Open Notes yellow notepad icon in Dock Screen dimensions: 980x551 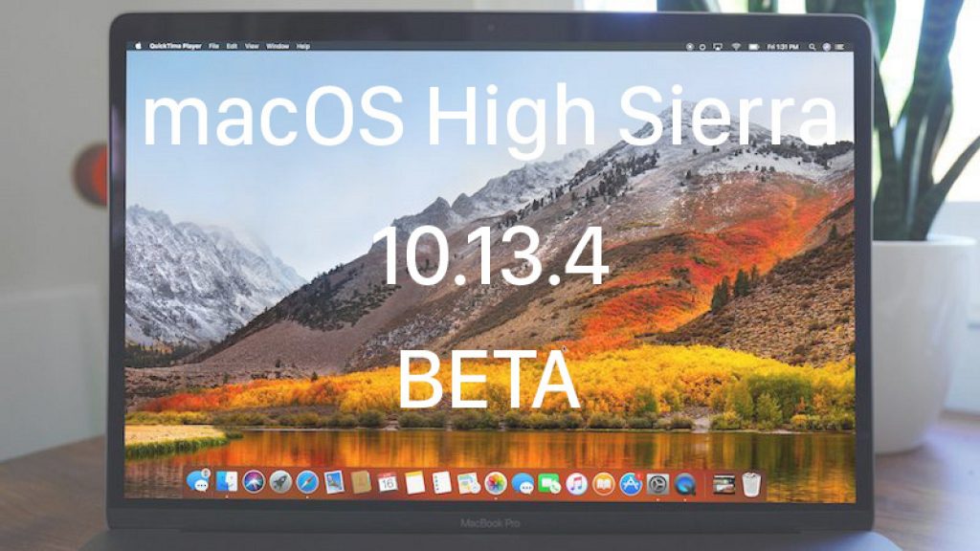[414, 483]
